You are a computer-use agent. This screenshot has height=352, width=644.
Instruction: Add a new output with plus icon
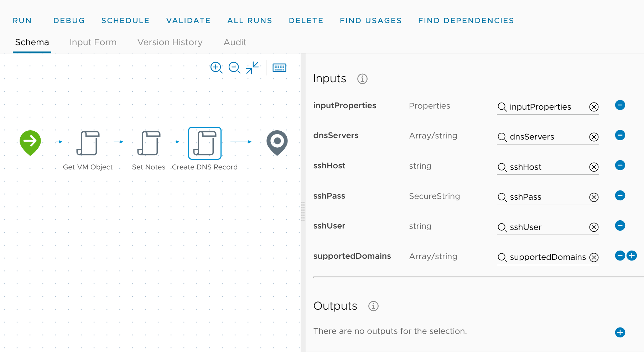tap(620, 332)
